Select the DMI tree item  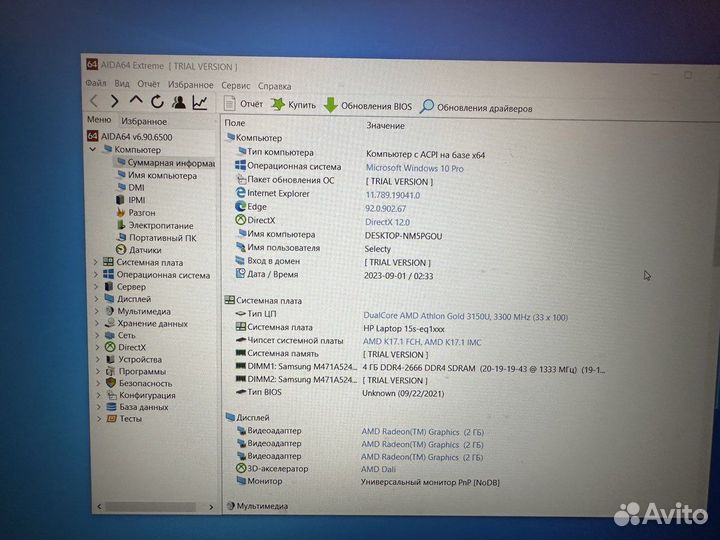tap(131, 187)
